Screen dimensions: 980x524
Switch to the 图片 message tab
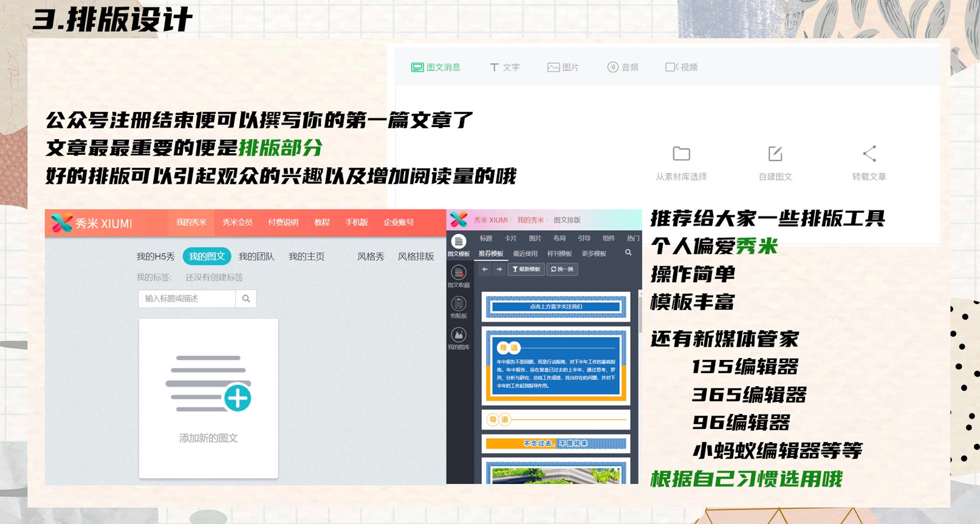click(x=563, y=67)
